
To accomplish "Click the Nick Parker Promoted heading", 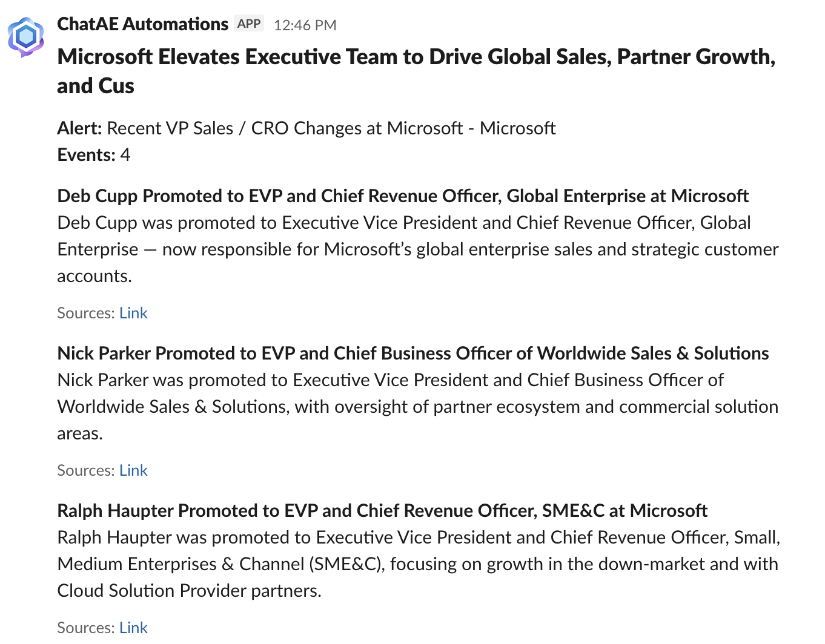I will coord(413,353).
